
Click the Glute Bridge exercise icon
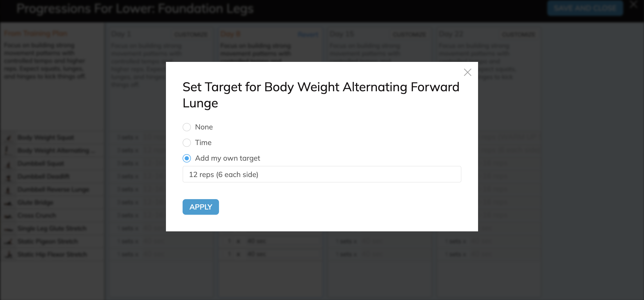9,203
